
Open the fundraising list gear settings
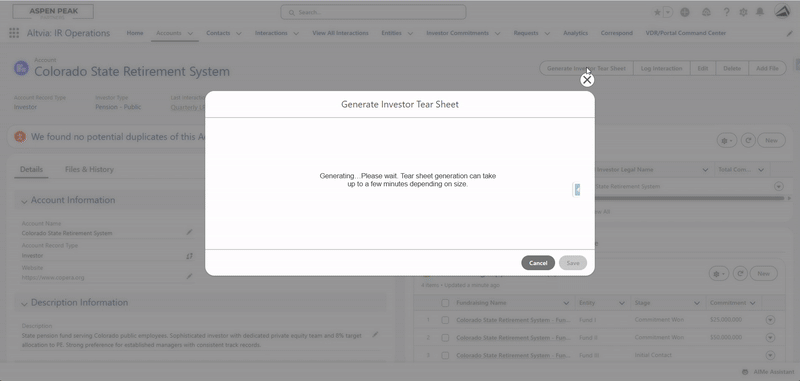click(x=719, y=274)
